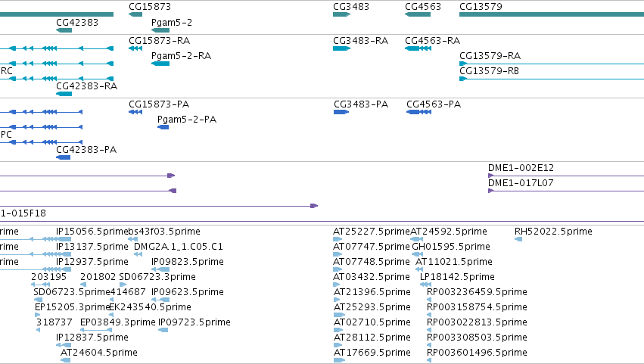
Task: Select EST SD06723.3prime label
Action: click(x=157, y=277)
